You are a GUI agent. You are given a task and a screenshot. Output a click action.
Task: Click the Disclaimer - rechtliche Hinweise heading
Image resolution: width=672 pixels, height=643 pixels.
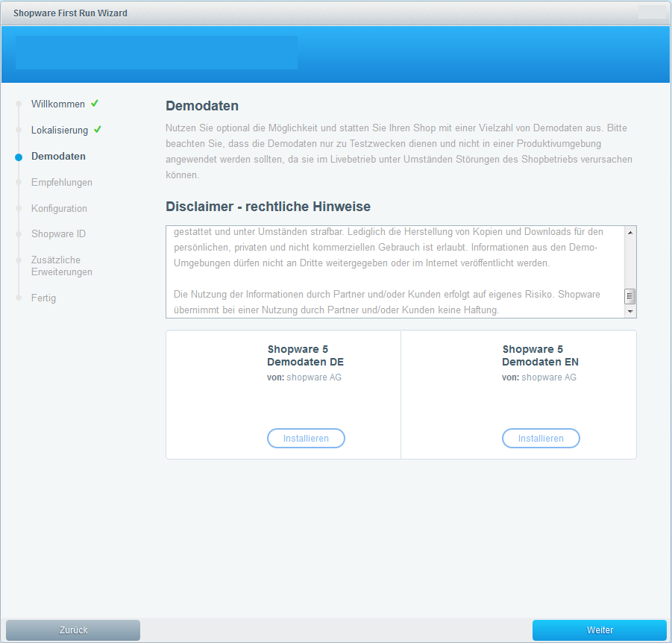pos(268,206)
